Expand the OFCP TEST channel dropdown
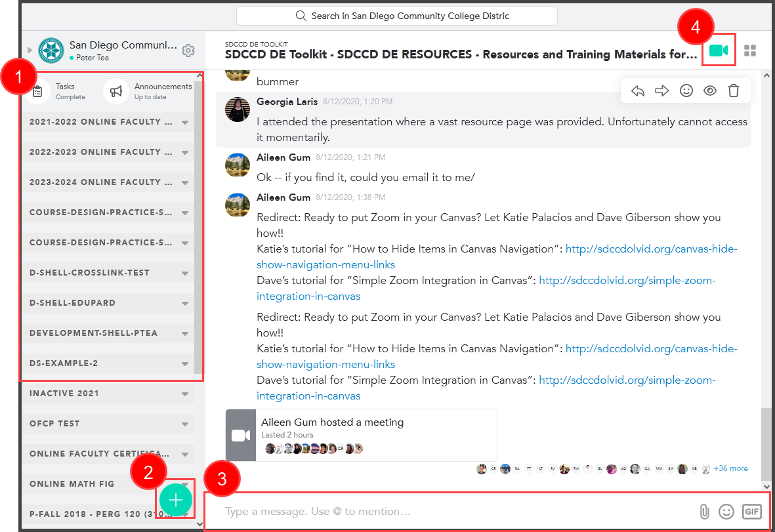 point(185,423)
